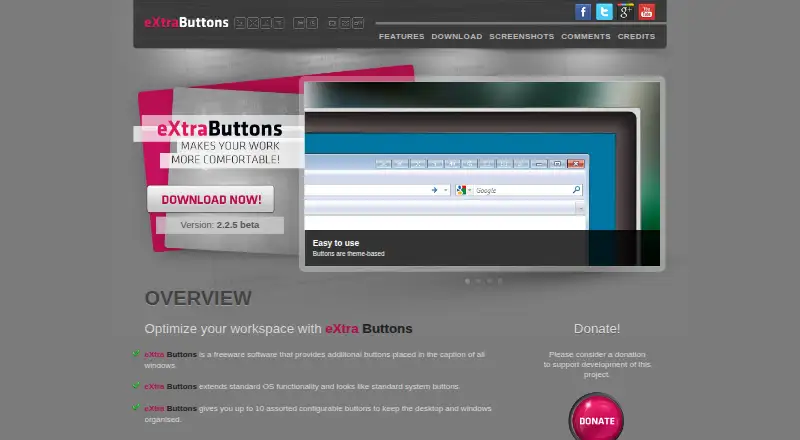This screenshot has width=800, height=440.
Task: Open the Twitter bird icon
Action: (x=604, y=12)
